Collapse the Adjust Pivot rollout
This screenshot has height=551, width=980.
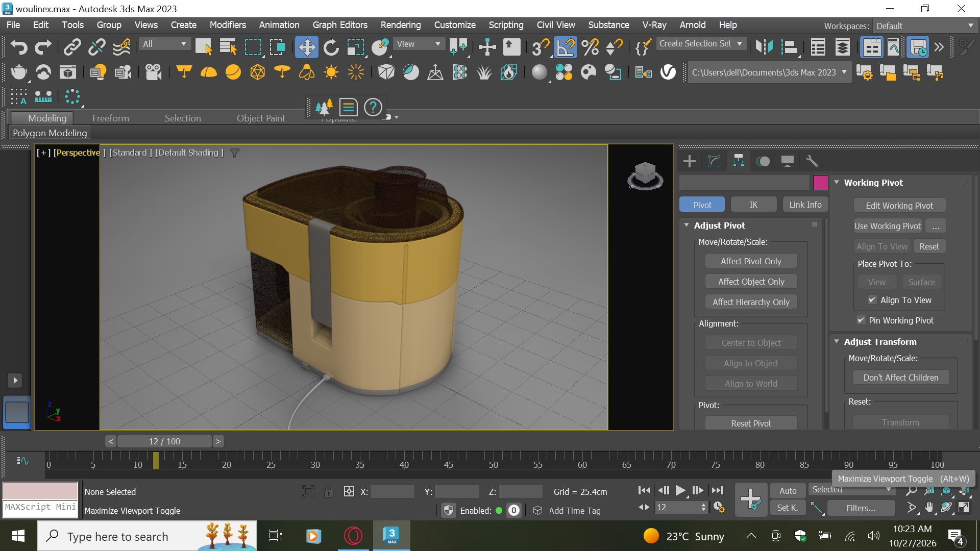(687, 225)
